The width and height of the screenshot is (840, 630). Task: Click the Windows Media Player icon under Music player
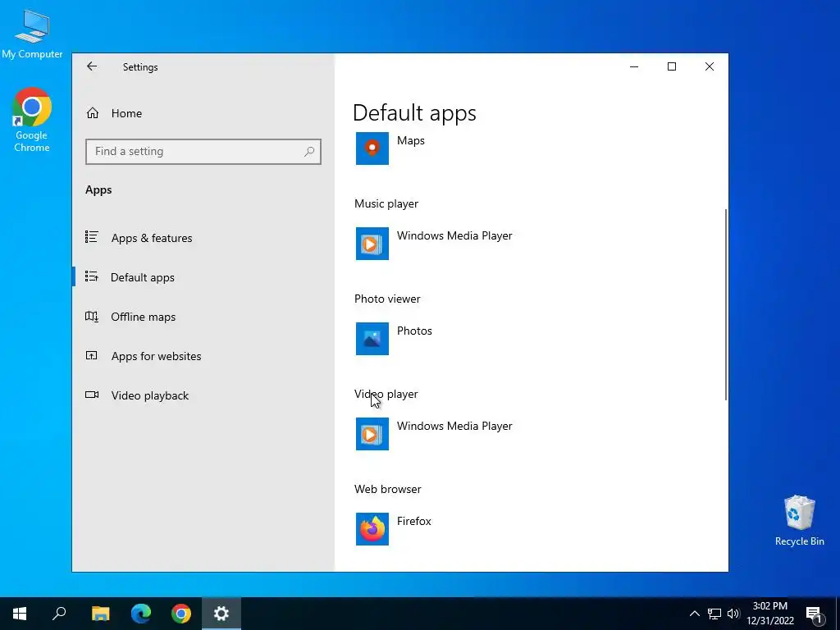372,244
